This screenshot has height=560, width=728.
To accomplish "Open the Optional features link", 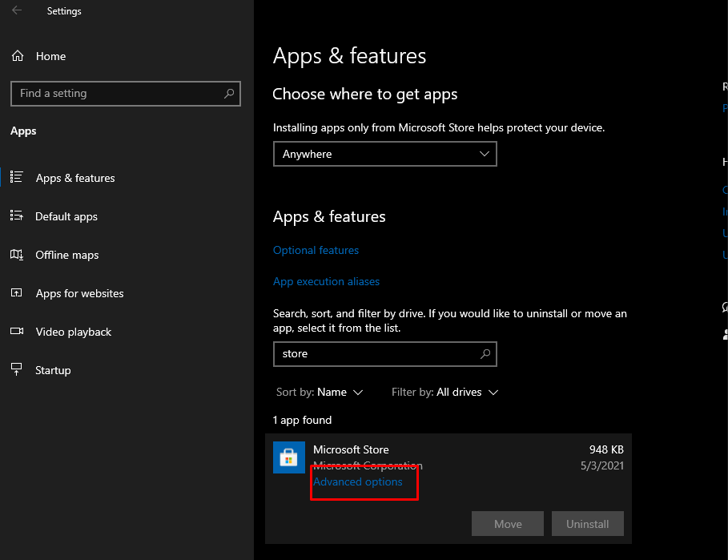I will pos(316,250).
